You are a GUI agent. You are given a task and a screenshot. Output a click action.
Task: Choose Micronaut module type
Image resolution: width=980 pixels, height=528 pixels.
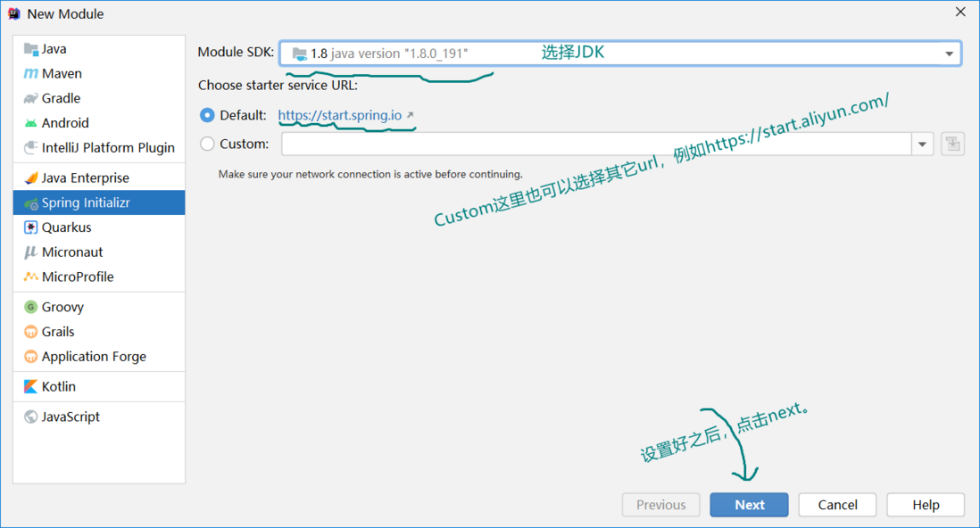point(99,252)
